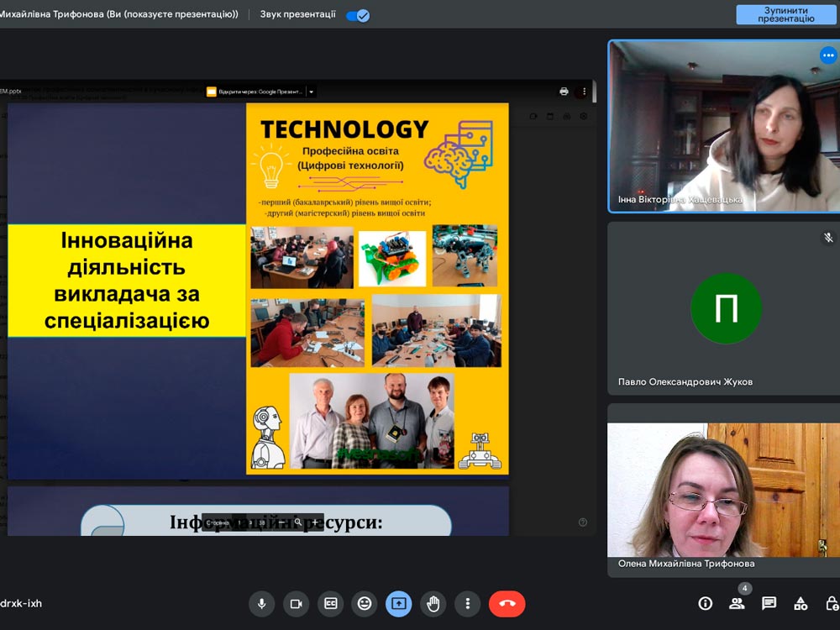Open the chat with everyone panel
The width and height of the screenshot is (840, 630).
tap(769, 603)
